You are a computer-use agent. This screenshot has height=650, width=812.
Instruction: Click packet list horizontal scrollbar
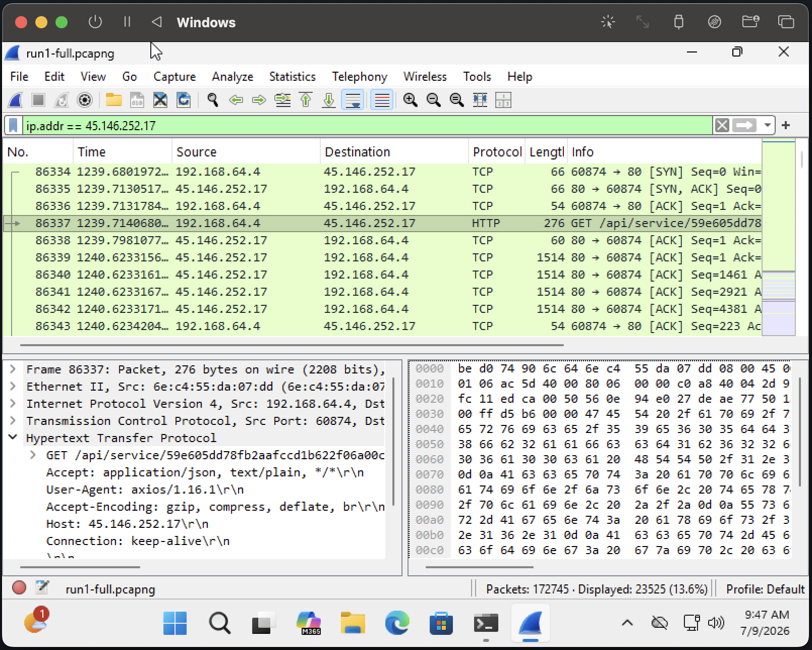pyautogui.click(x=292, y=345)
